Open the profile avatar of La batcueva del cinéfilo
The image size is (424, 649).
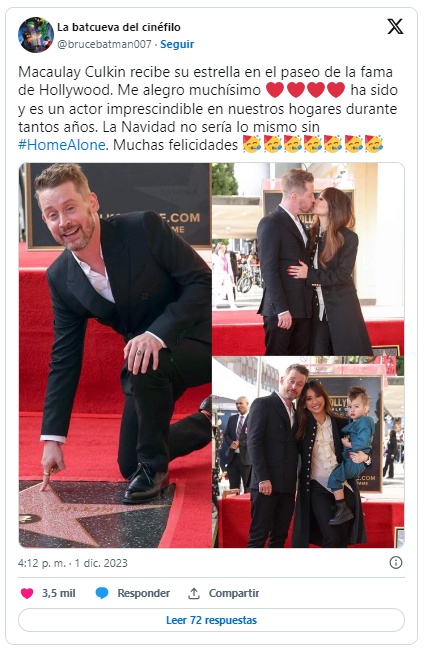36,35
